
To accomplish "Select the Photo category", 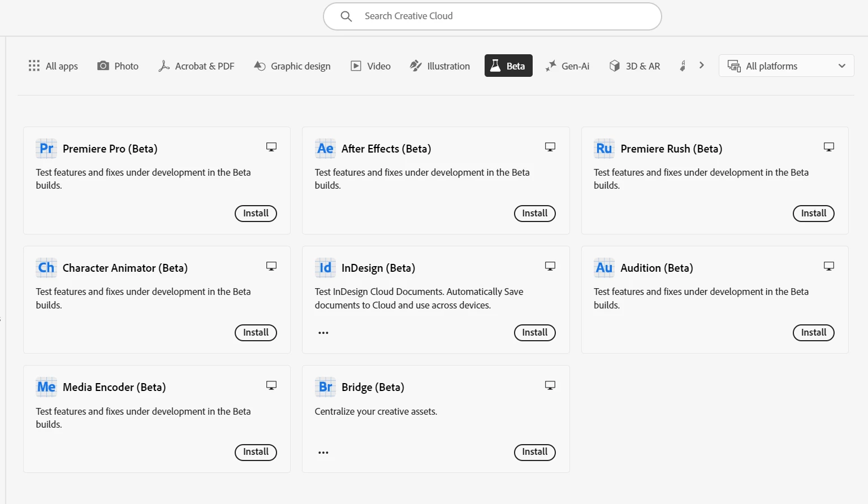I will click(x=118, y=66).
